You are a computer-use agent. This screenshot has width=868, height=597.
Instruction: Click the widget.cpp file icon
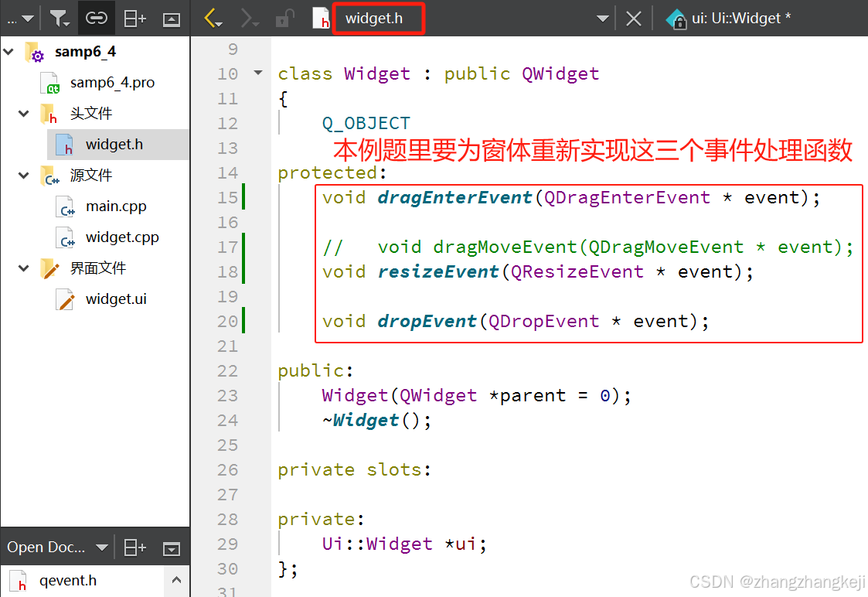coord(66,237)
